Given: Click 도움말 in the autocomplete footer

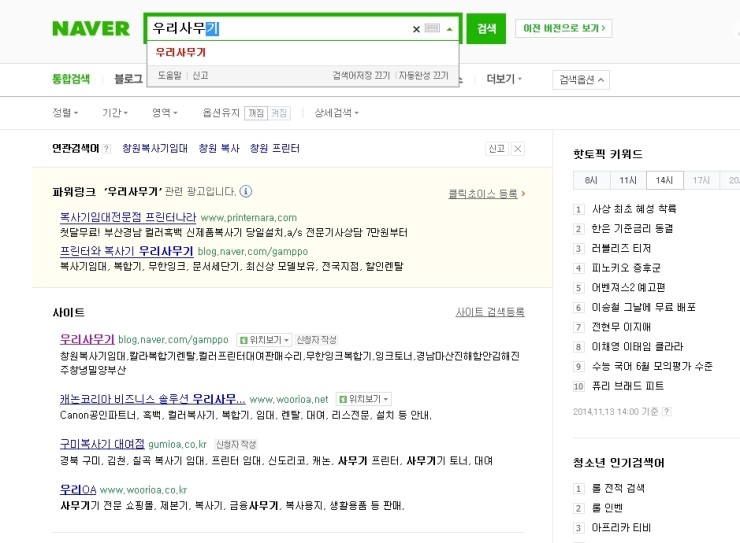Looking at the screenshot, I should [169, 75].
